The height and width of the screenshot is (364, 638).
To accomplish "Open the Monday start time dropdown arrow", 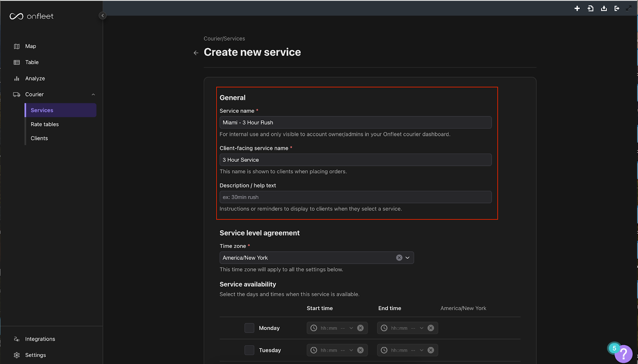I will click(351, 328).
